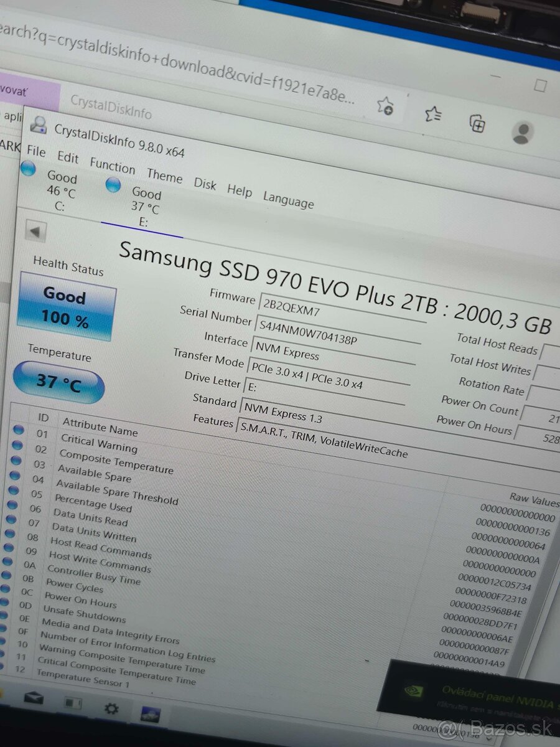Click the Drive Letter field E:
560x747 pixels.
[324, 392]
